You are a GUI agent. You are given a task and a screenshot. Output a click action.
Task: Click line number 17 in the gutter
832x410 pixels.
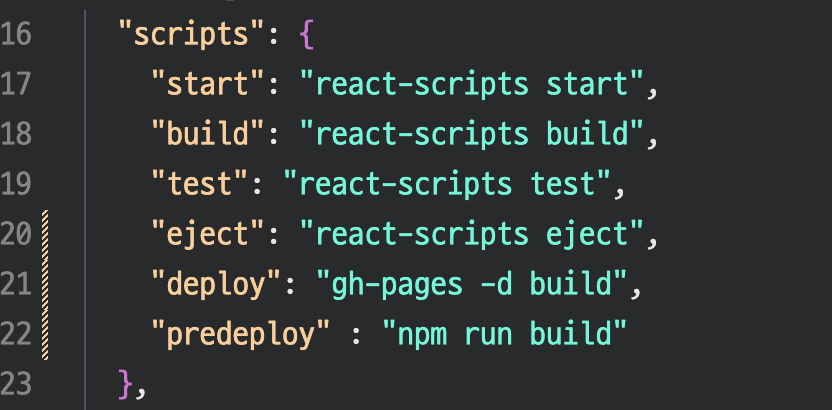[15, 85]
